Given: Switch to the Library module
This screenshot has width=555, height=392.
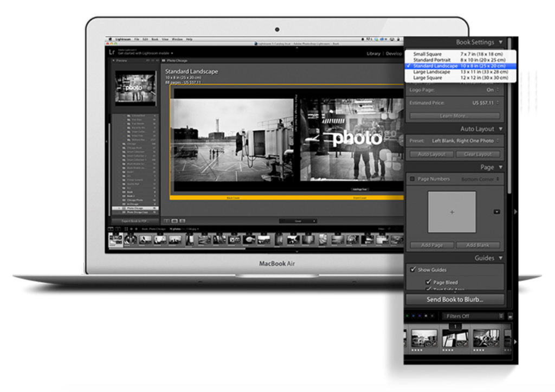Looking at the screenshot, I should click(x=373, y=54).
